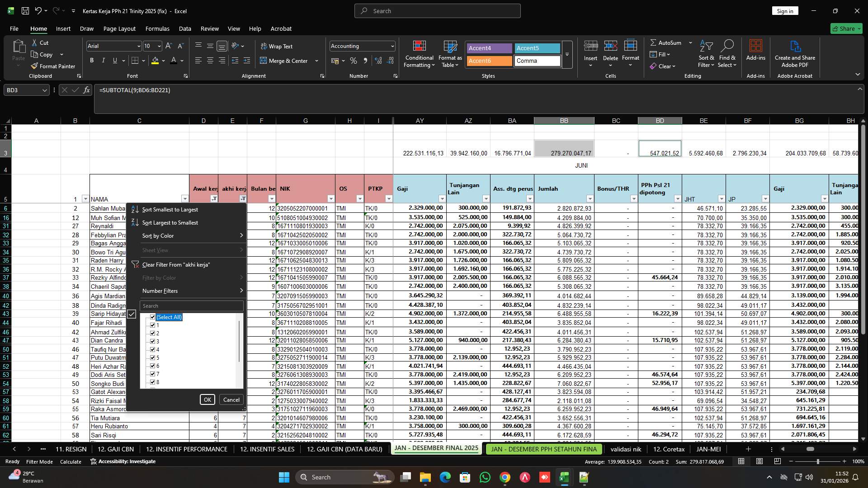Increase Decimal places of selection
This screenshot has width=868, height=488.
tap(378, 61)
